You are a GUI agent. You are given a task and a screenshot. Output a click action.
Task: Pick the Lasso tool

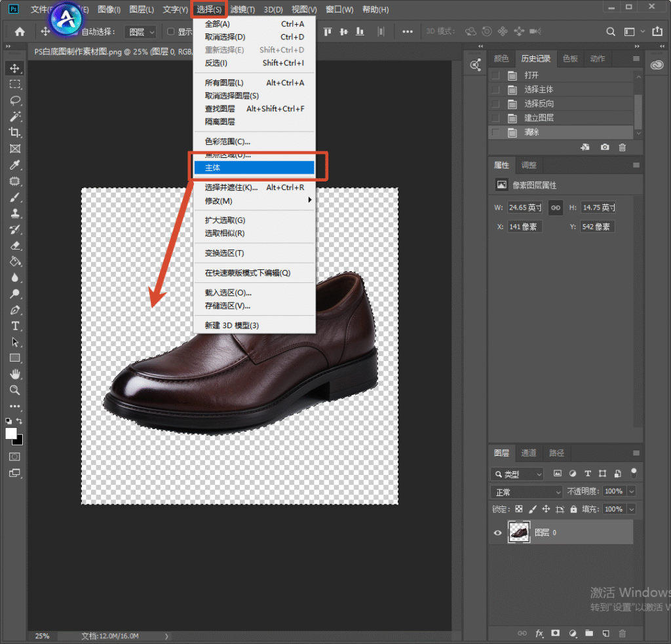tap(15, 100)
